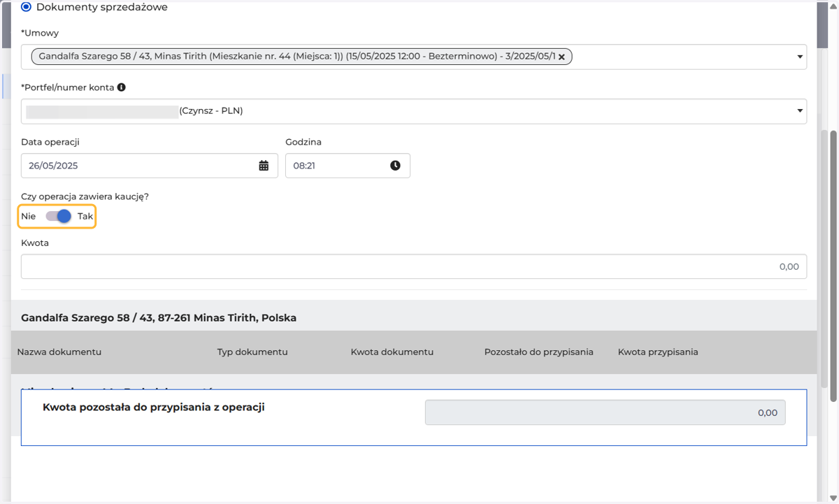Click the selected contract chip in Umowy
Screen dimensions: 839x504
point(302,57)
